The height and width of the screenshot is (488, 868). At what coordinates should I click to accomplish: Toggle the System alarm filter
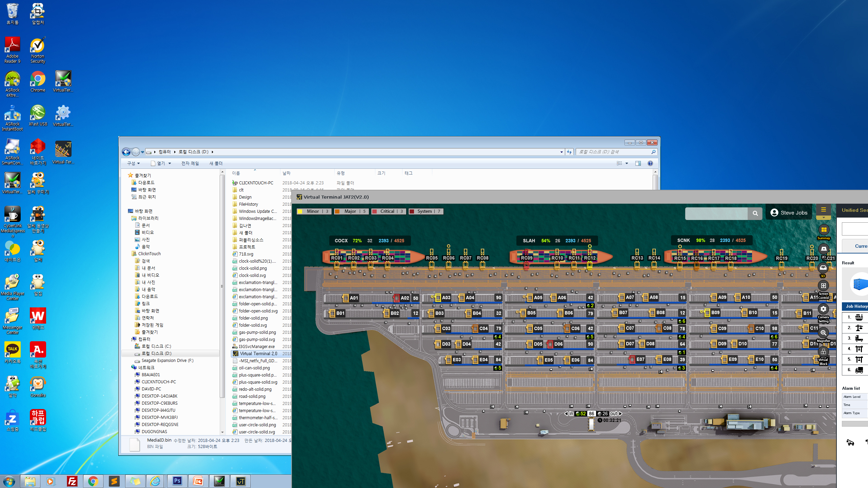(426, 211)
